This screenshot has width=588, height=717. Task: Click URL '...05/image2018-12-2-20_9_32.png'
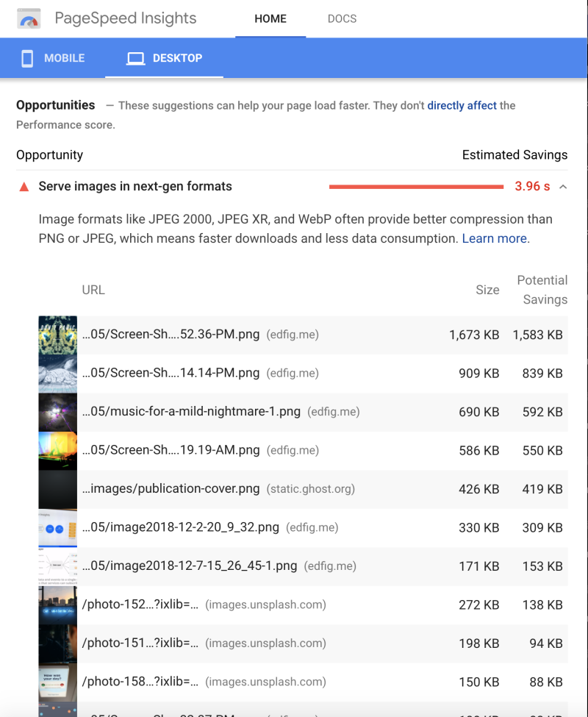pyautogui.click(x=181, y=527)
